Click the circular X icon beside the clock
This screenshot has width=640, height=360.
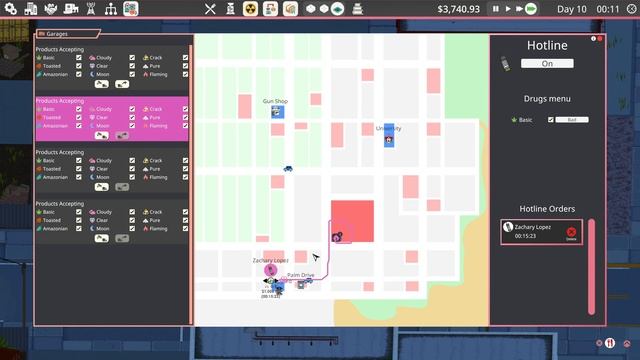point(631,9)
